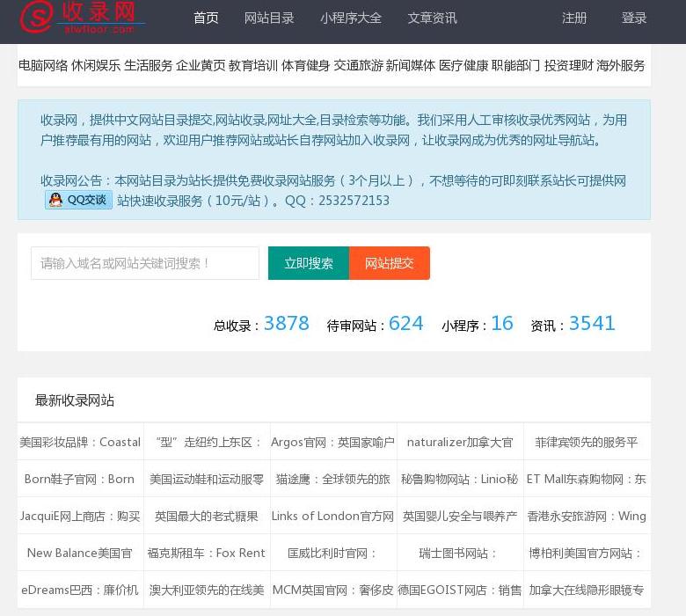Go to the 首页 menu item

pyautogui.click(x=206, y=18)
